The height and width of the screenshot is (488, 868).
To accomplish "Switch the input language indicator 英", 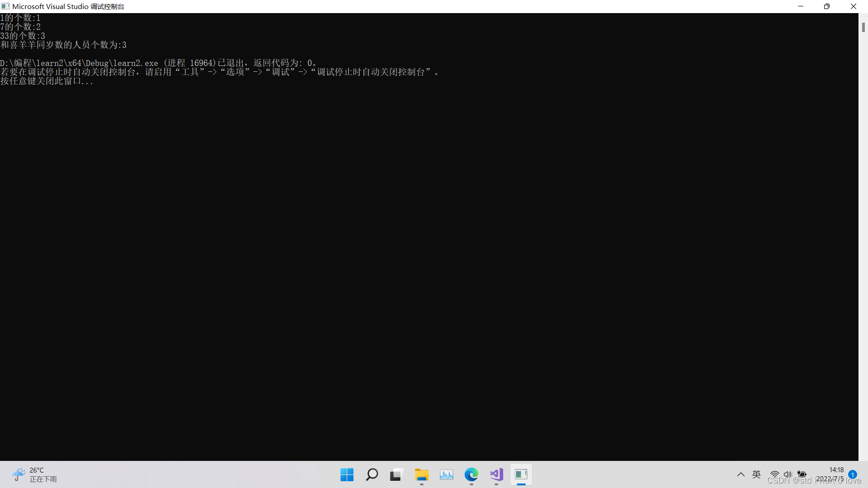I will point(756,474).
